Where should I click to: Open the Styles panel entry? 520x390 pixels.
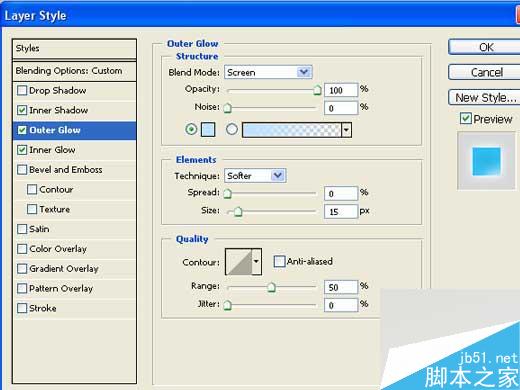[x=74, y=49]
